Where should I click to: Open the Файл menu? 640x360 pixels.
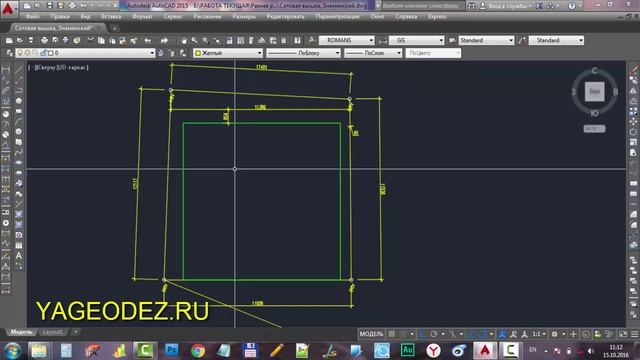click(x=33, y=17)
